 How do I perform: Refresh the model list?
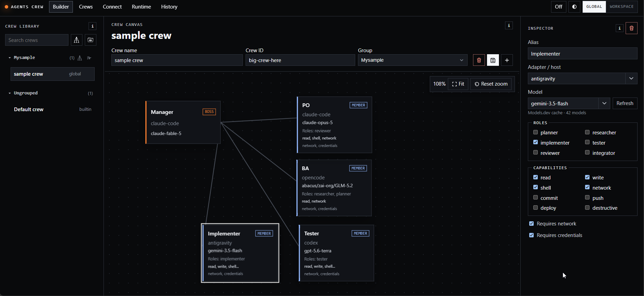click(625, 103)
